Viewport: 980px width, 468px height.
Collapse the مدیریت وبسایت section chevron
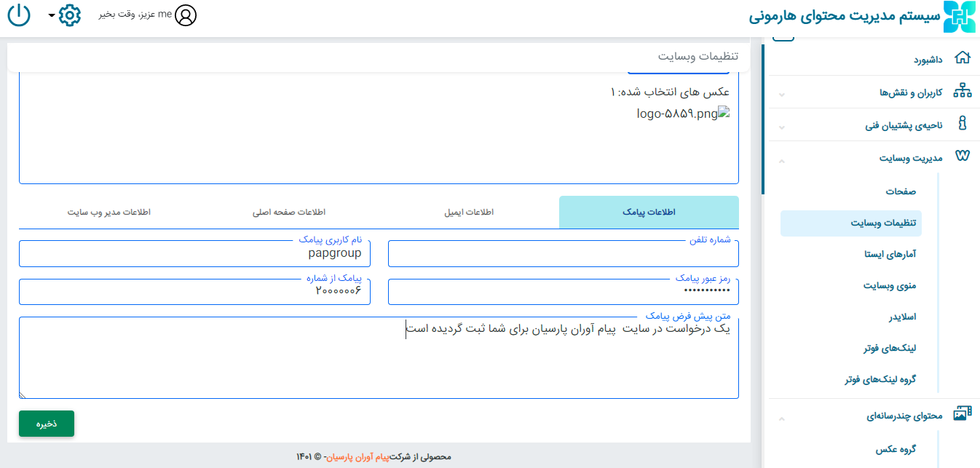(781, 159)
